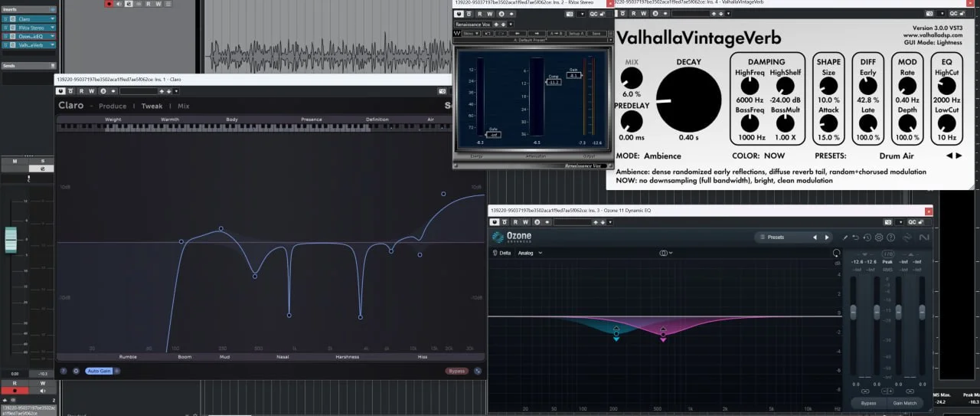Edit the ValhallaVerb insert plugin icon
The height and width of the screenshot is (416, 980).
coord(13,44)
